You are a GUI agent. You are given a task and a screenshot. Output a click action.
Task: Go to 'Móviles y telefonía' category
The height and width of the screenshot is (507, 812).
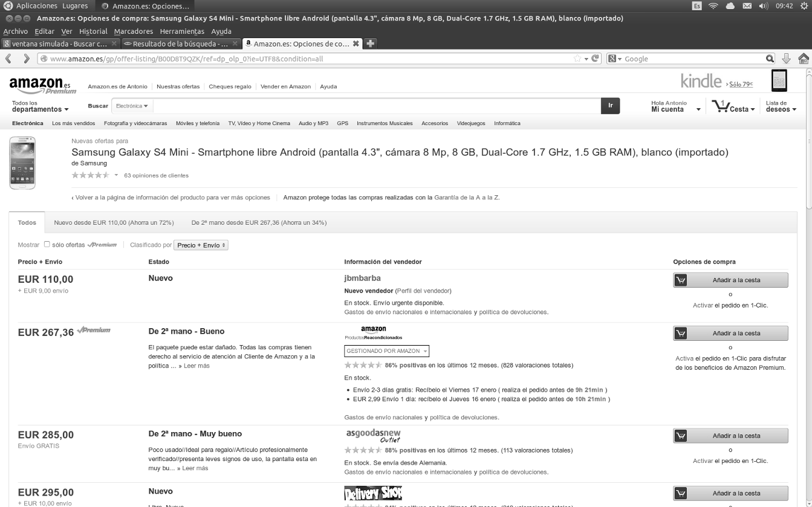tap(198, 123)
